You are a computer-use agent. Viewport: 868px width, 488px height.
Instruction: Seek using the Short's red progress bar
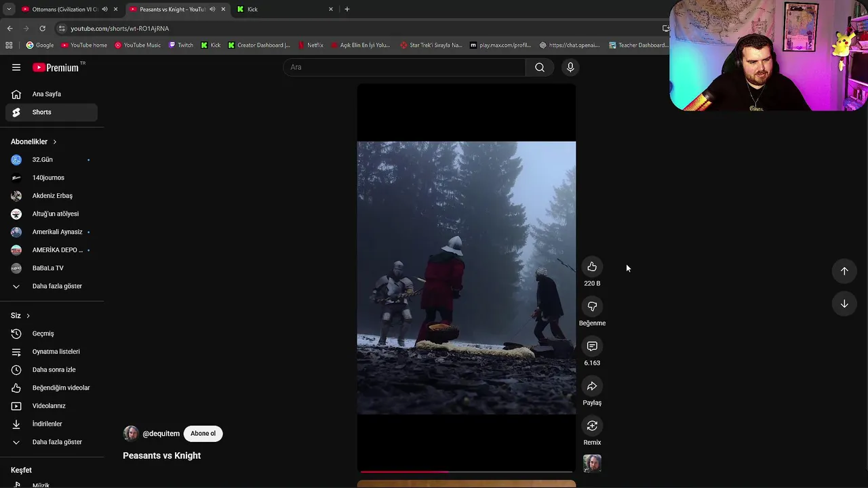[x=467, y=471]
